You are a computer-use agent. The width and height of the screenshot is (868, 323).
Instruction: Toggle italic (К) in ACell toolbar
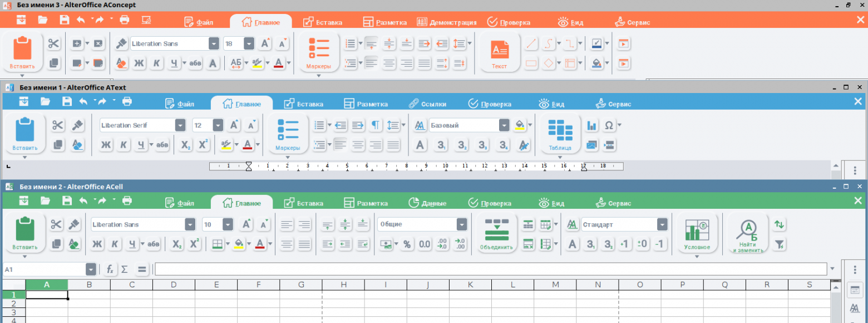(115, 244)
